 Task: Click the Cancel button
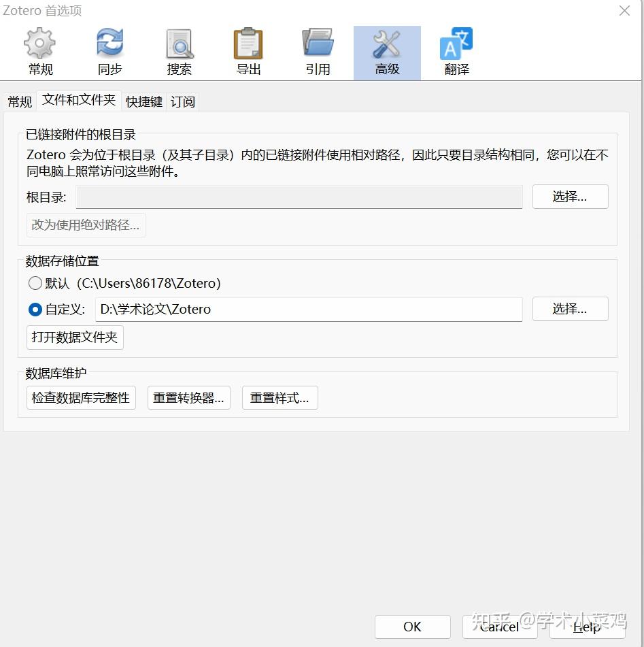pyautogui.click(x=500, y=627)
